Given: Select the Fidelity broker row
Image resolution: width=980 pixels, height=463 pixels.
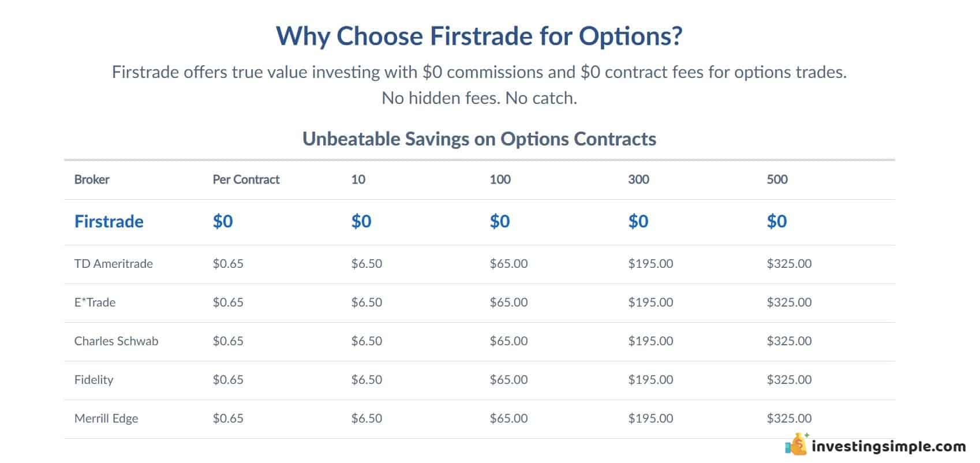Looking at the screenshot, I should pyautogui.click(x=479, y=380).
